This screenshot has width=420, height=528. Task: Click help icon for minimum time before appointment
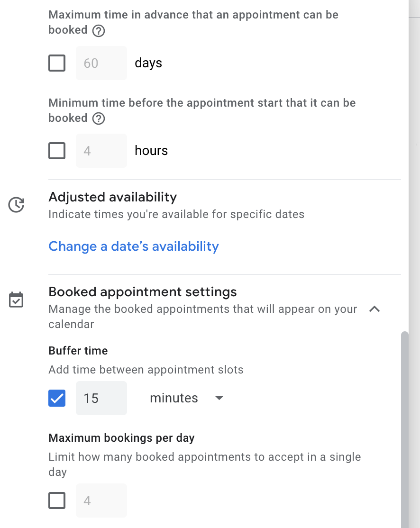pos(98,118)
